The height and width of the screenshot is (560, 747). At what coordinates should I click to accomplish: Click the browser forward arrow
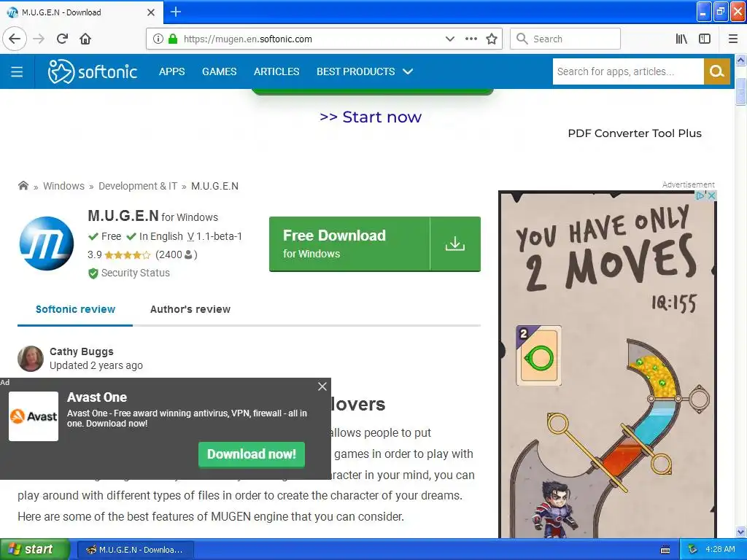39,39
